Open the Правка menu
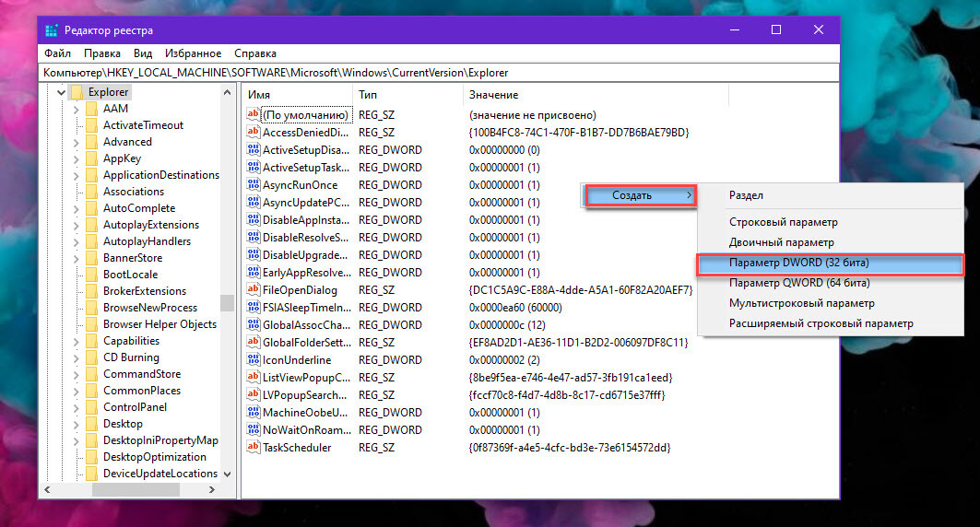Viewport: 980px width, 527px height. point(102,53)
